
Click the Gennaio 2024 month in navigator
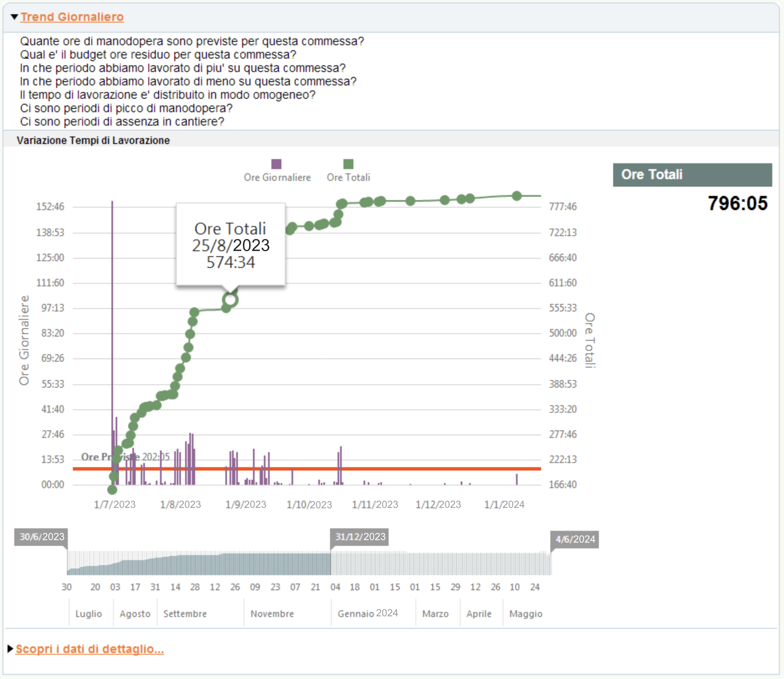(368, 613)
